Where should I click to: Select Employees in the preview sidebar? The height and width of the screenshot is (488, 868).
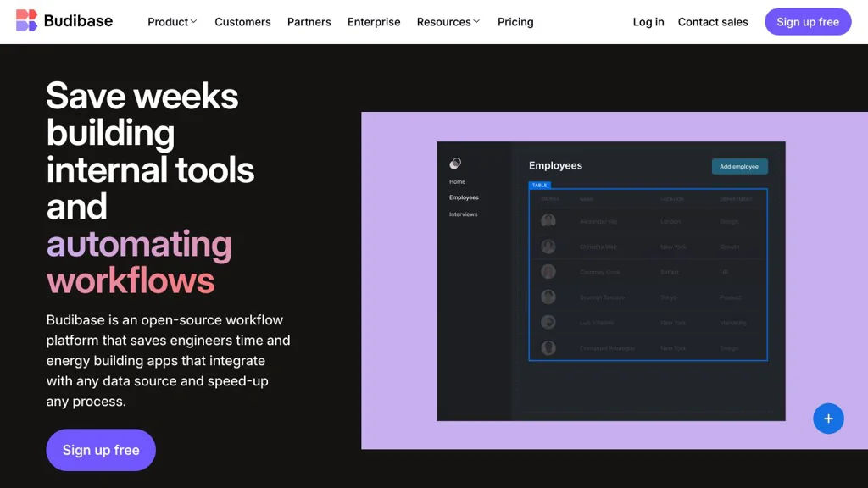click(464, 197)
